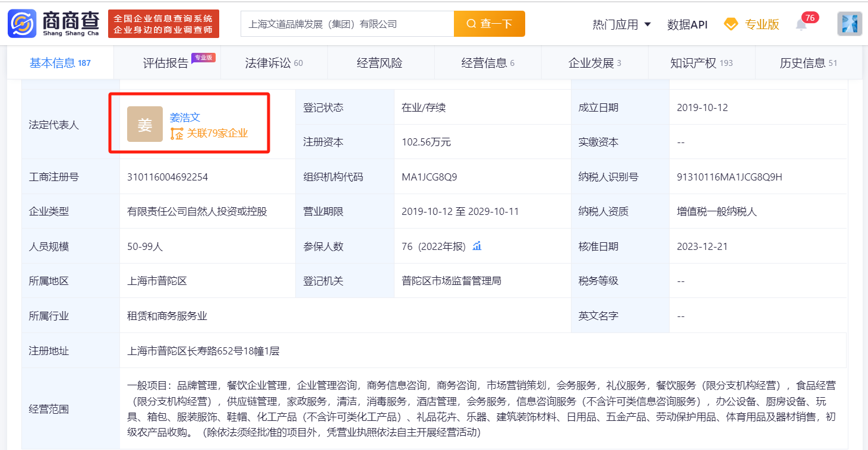Click the staff size value 50-99人
This screenshot has width=868, height=450.
point(145,246)
